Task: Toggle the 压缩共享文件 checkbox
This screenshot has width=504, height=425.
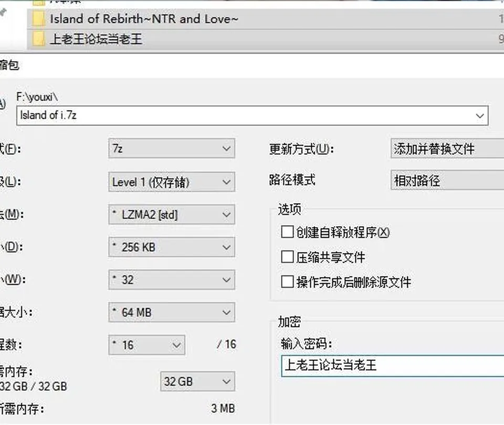Action: click(287, 257)
